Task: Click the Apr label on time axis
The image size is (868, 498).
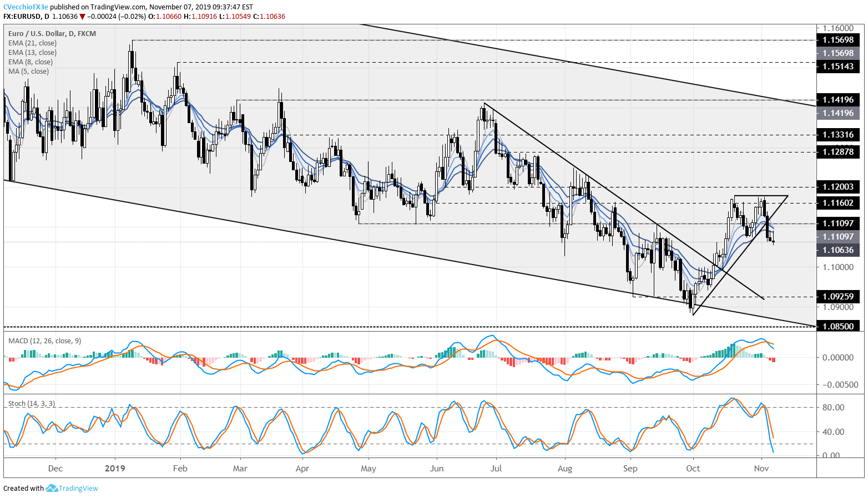Action: 302,468
